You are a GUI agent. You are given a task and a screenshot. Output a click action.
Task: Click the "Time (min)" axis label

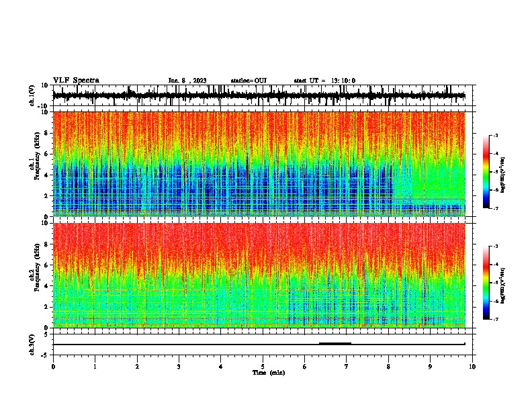[269, 373]
